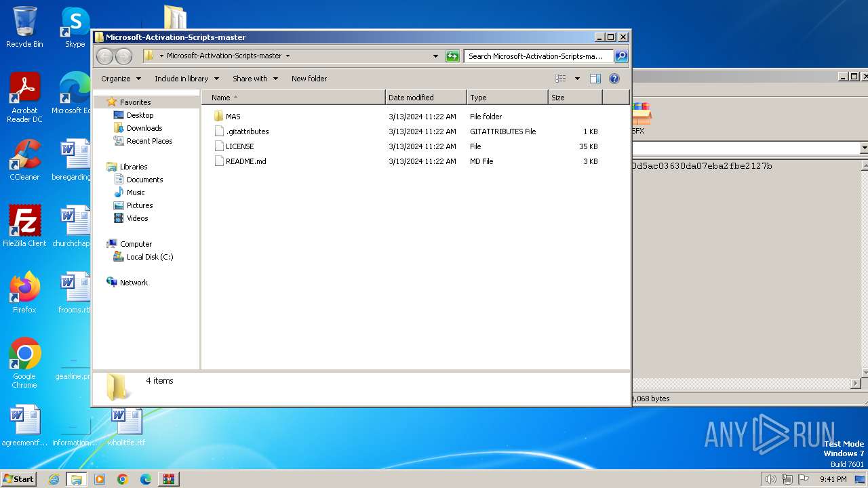Open the Start menu

pos(18,479)
